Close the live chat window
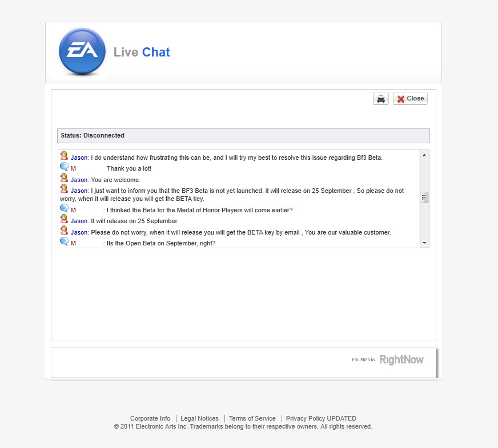 [411, 99]
